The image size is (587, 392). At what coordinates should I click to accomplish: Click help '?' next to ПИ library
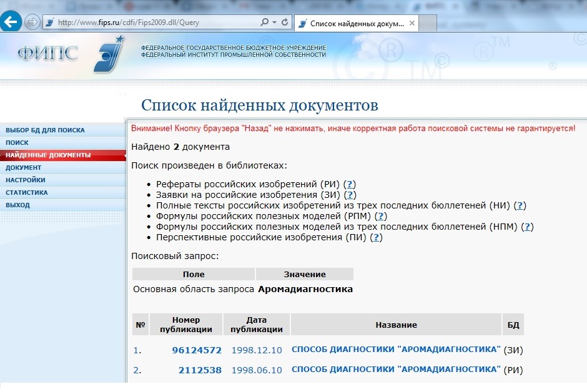[x=377, y=237]
